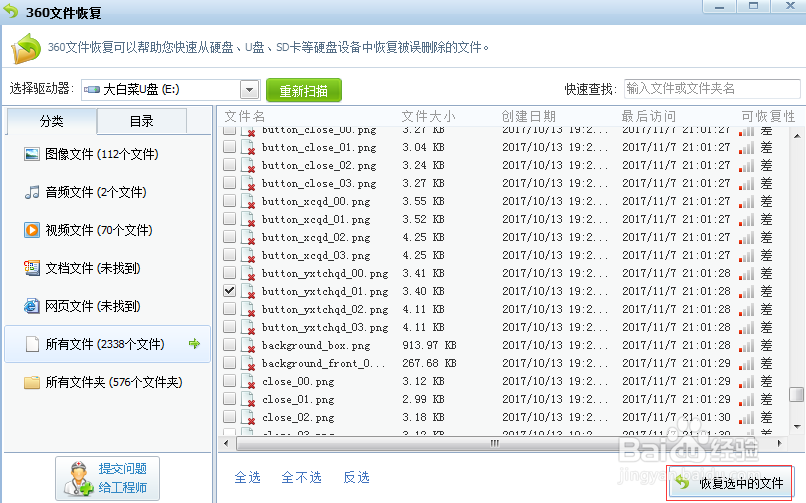The image size is (806, 503).
Task: Click the 360 file recovery logo icon
Action: tap(26, 48)
